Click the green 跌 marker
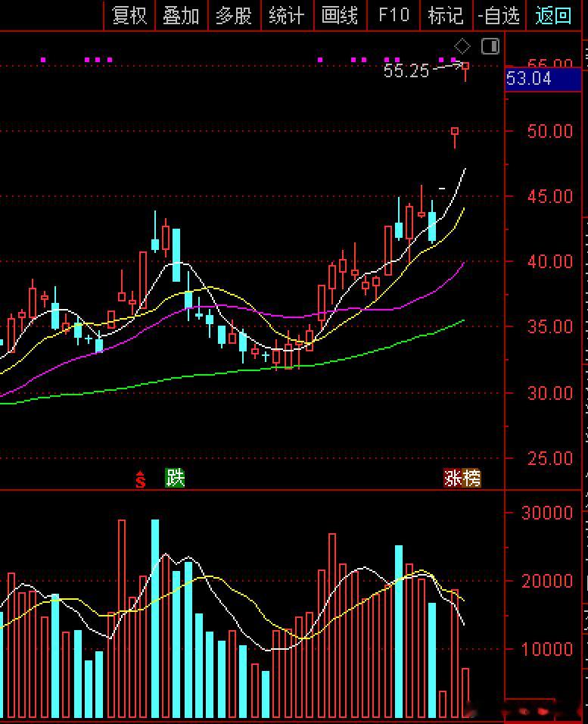The height and width of the screenshot is (724, 588). point(175,478)
